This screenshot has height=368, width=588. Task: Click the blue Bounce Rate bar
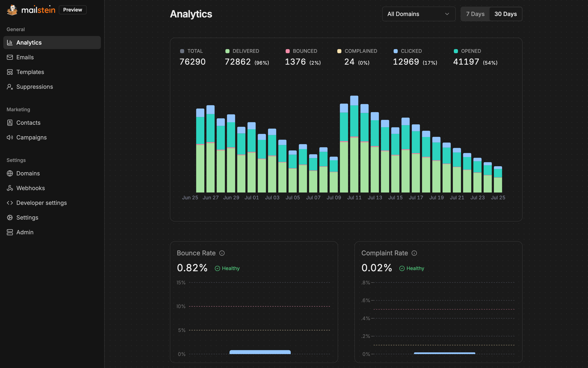tap(260, 352)
